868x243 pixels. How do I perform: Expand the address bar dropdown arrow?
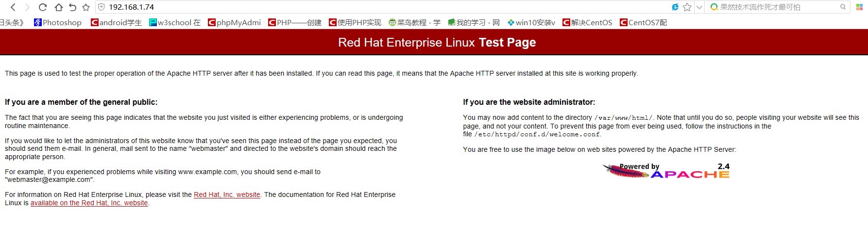(699, 7)
